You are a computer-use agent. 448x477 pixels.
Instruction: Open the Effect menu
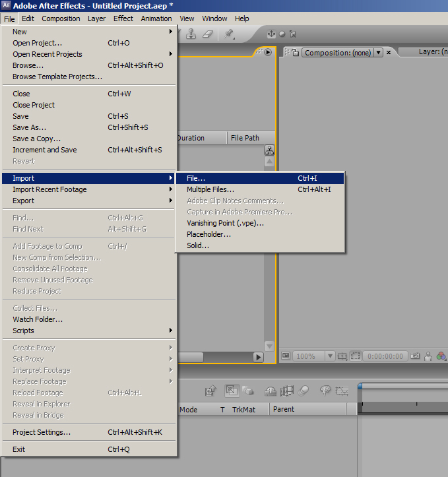point(123,18)
